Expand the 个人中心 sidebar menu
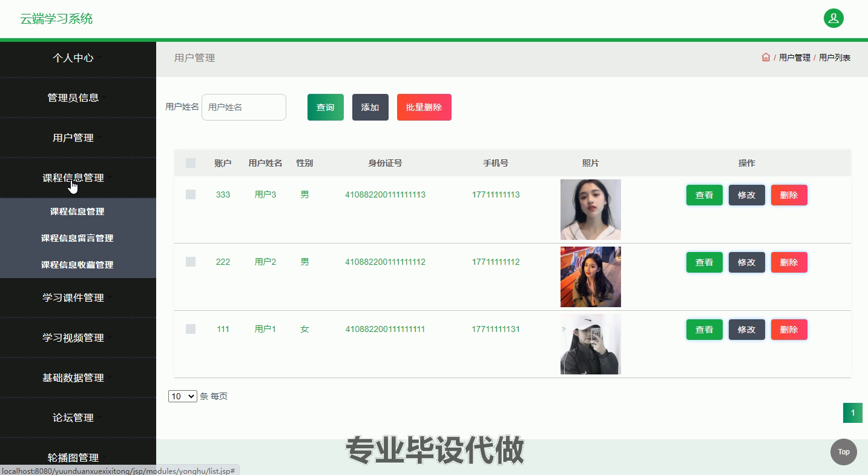868x475 pixels. [x=78, y=58]
